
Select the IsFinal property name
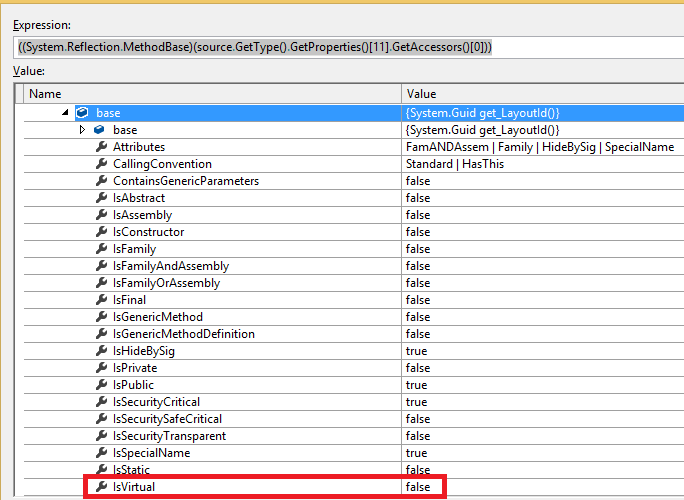tap(130, 300)
